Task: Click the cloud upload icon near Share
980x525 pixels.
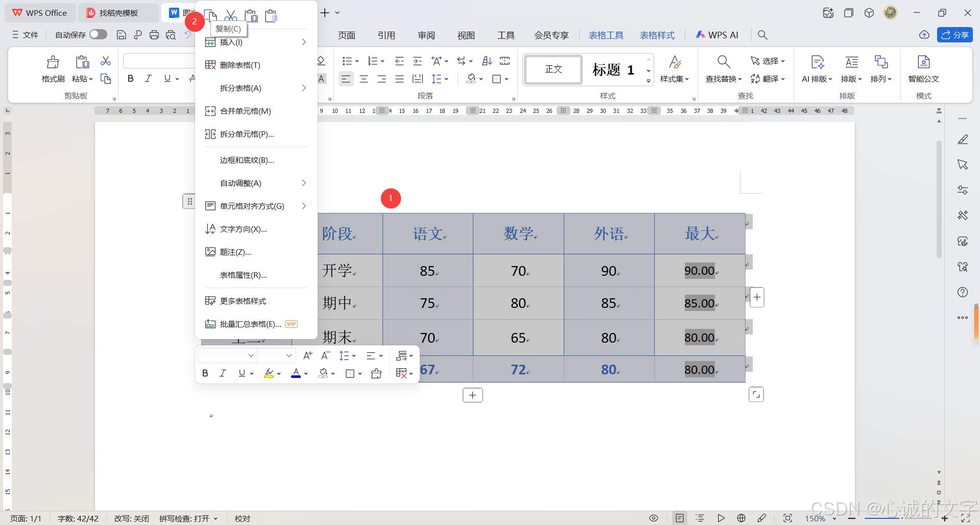Action: tap(924, 35)
